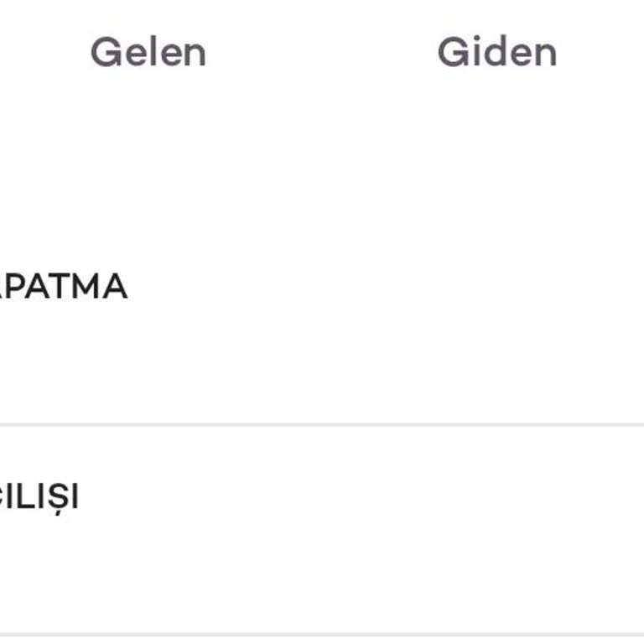Switch to the Giden tab
This screenshot has height=644, width=644.
[x=496, y=52]
